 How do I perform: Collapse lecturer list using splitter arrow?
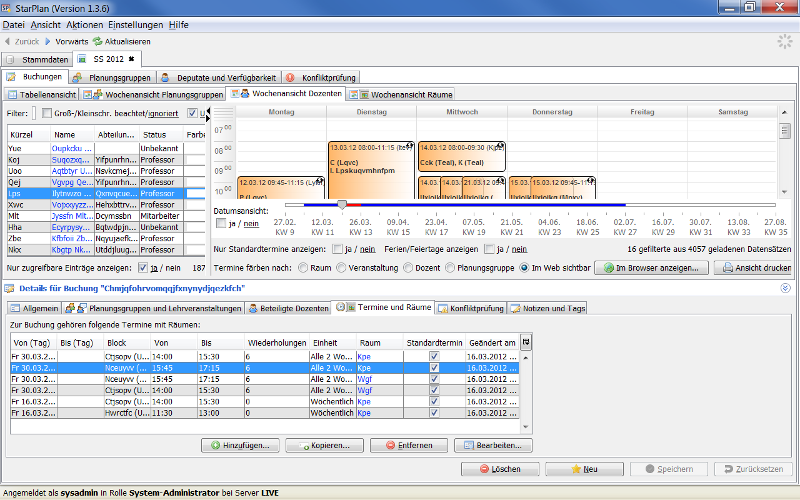[x=208, y=110]
